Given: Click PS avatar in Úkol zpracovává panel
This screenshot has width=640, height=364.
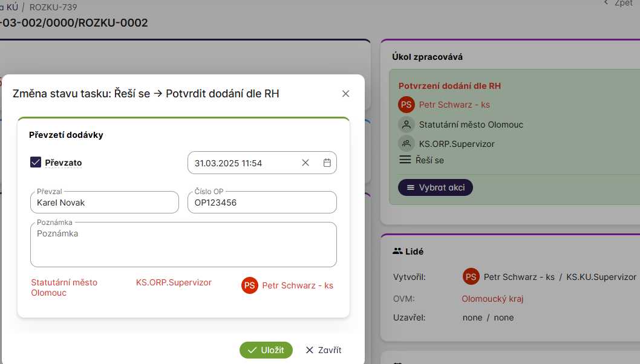Looking at the screenshot, I should click(x=406, y=105).
